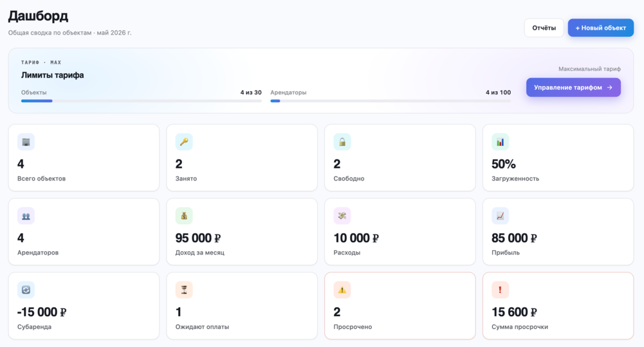Image resolution: width=644 pixels, height=347 pixels.
Task: Click the Сумма просрочки label
Action: pyautogui.click(x=520, y=327)
